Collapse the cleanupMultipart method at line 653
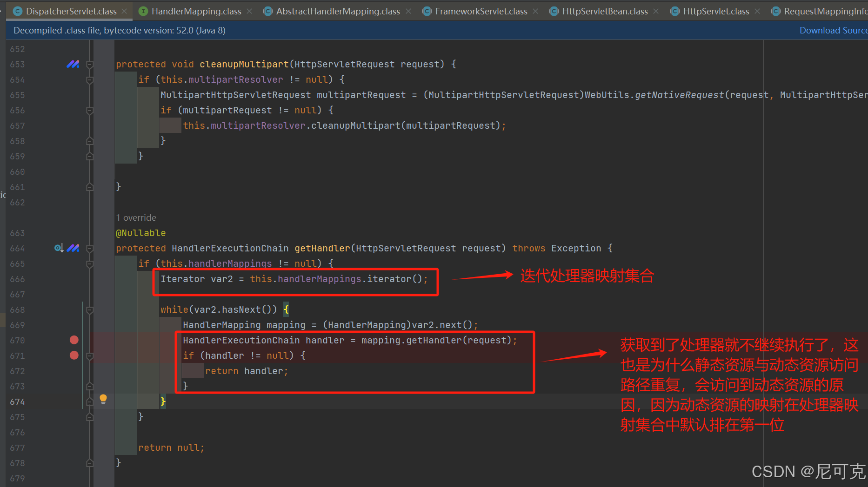 click(90, 65)
